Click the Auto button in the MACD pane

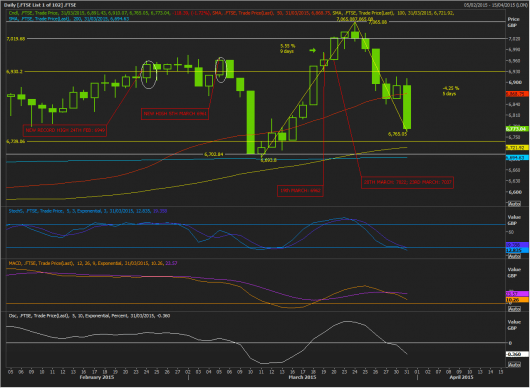point(514,309)
